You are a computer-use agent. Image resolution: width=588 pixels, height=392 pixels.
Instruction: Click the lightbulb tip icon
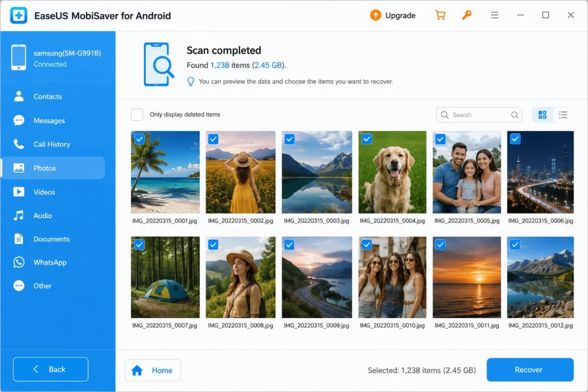[191, 81]
